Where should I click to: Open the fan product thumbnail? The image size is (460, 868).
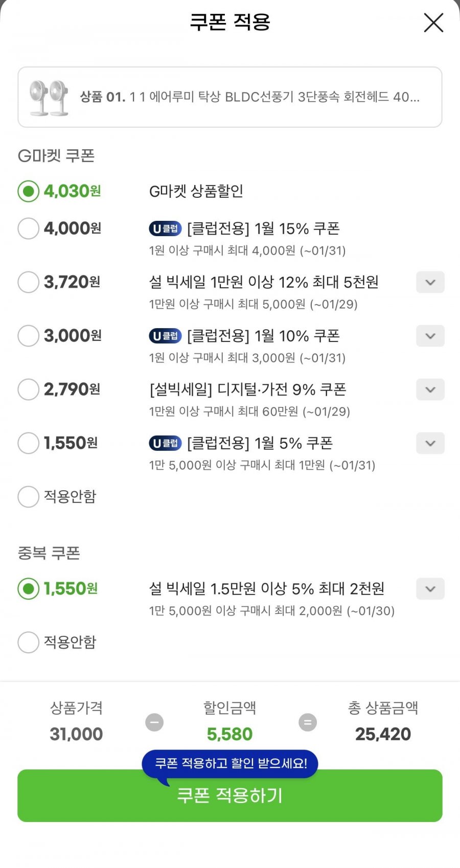[x=49, y=97]
